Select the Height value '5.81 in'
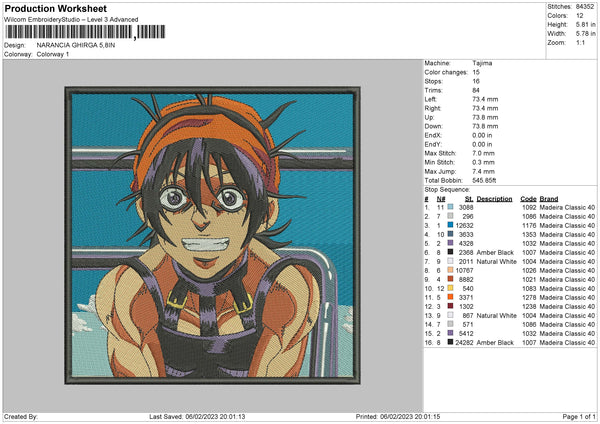Image resolution: width=600 pixels, height=424 pixels. [585, 24]
